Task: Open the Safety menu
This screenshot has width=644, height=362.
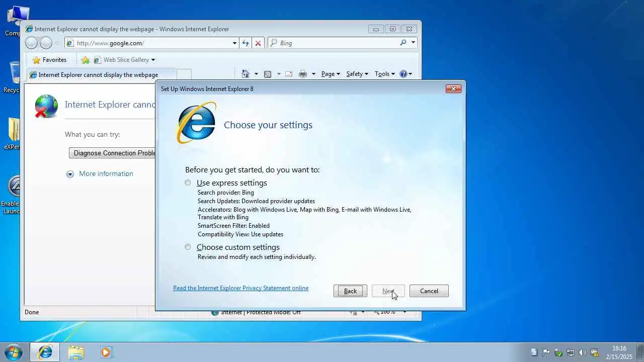Action: click(x=357, y=74)
